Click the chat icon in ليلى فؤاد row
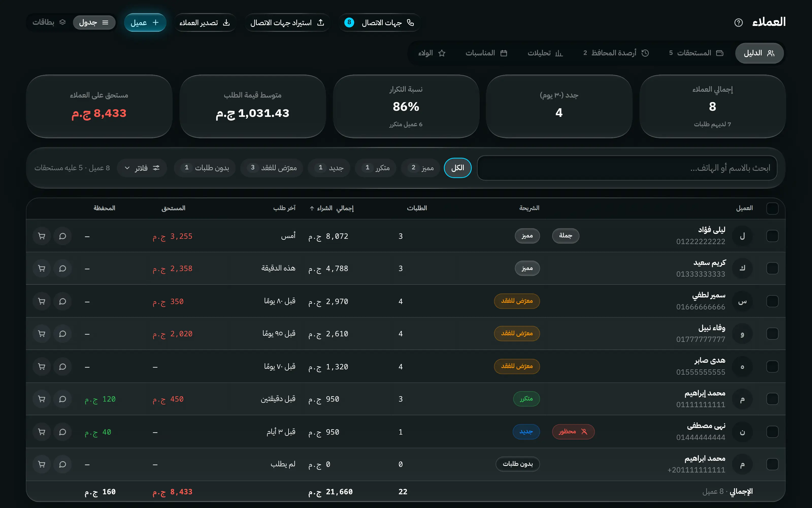The image size is (812, 508). point(62,236)
